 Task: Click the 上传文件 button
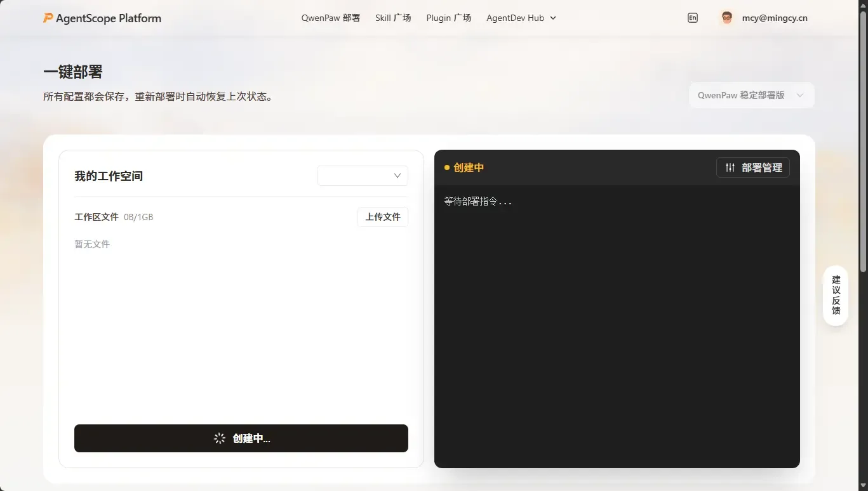[x=383, y=217]
